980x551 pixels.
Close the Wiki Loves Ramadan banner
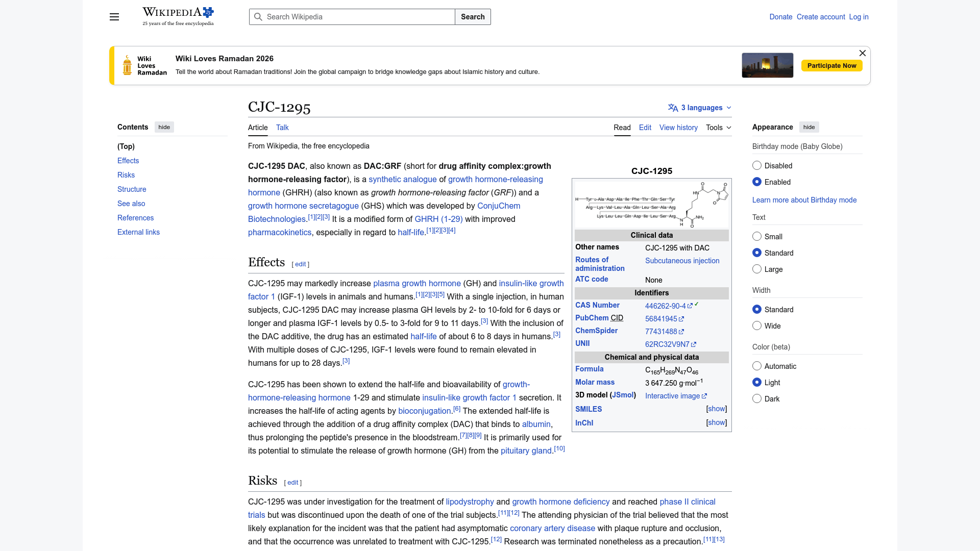tap(862, 53)
